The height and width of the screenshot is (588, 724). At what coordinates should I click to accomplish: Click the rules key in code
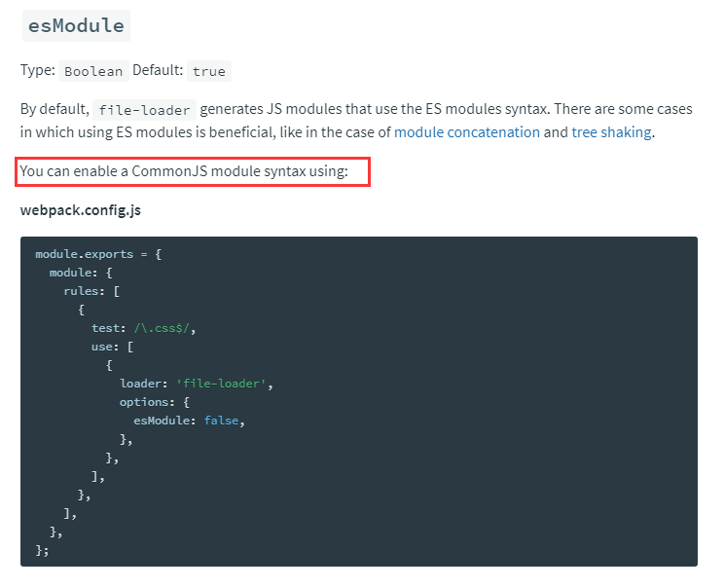click(x=84, y=291)
